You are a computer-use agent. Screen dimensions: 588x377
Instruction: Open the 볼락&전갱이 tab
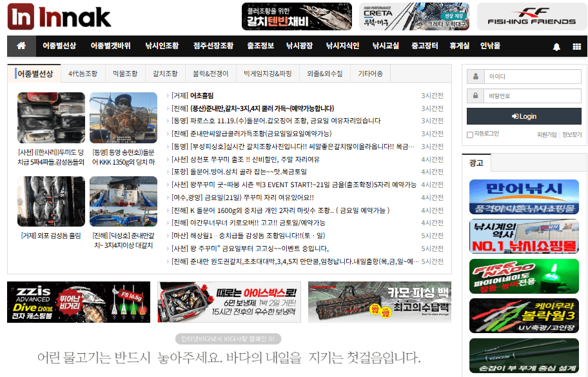(x=210, y=74)
